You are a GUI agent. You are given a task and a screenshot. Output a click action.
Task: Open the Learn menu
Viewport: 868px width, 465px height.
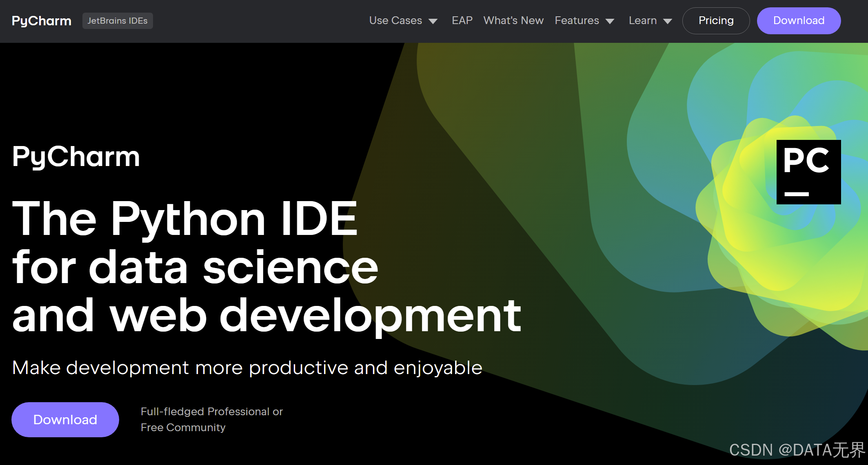pos(643,20)
